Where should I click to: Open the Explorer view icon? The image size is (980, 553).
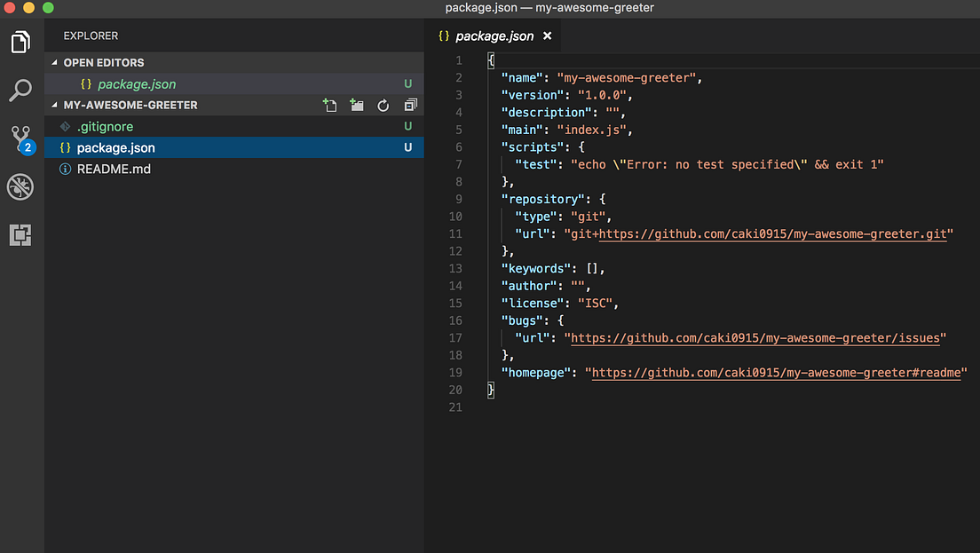pos(20,41)
